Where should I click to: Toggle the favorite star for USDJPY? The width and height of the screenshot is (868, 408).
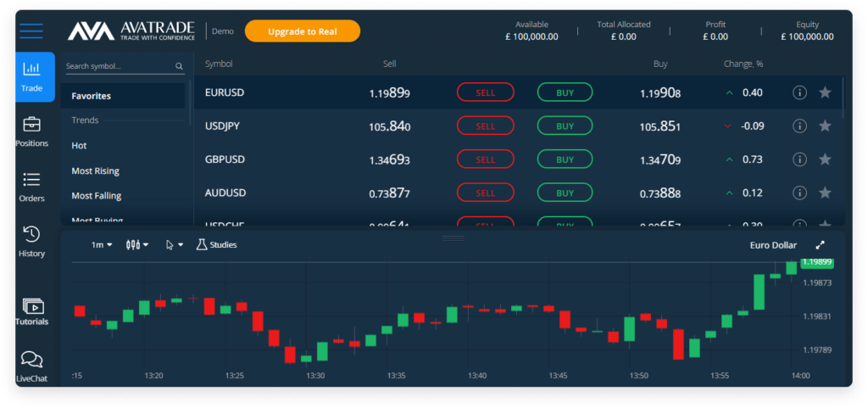tap(825, 126)
